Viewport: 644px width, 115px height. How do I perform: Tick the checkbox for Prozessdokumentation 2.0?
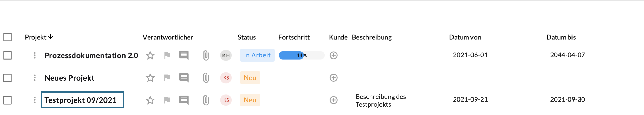(8, 55)
